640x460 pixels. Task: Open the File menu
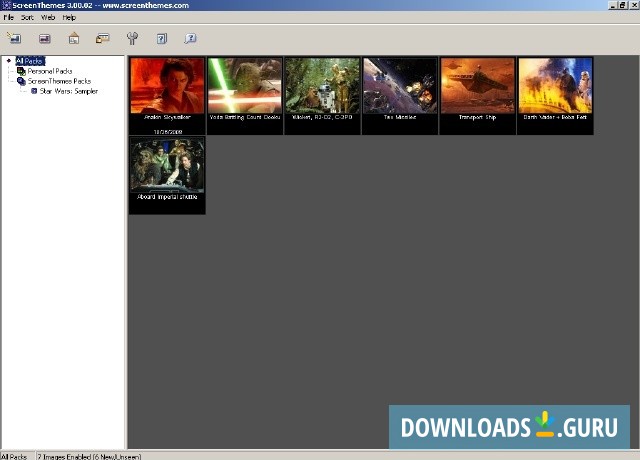click(x=9, y=18)
